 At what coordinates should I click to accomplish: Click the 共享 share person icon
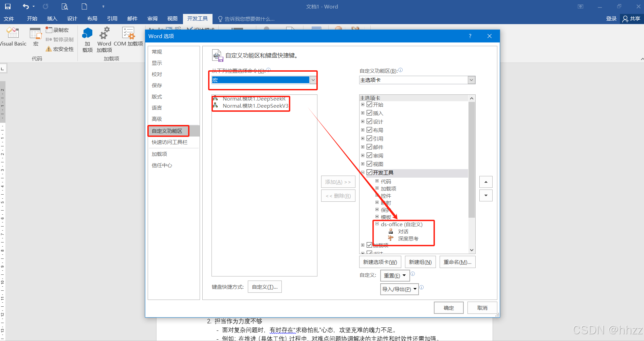(x=625, y=19)
